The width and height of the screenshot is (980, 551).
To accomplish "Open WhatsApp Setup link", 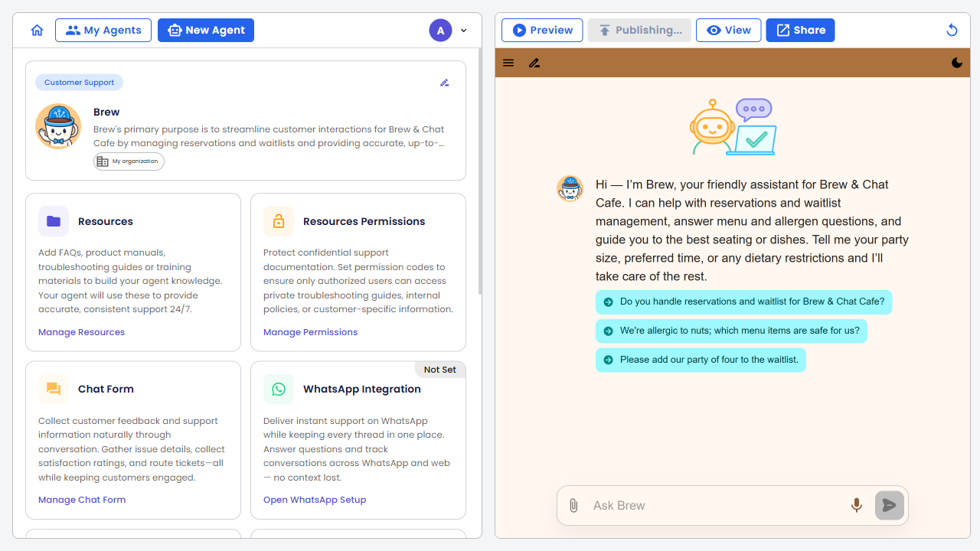I will click(315, 500).
